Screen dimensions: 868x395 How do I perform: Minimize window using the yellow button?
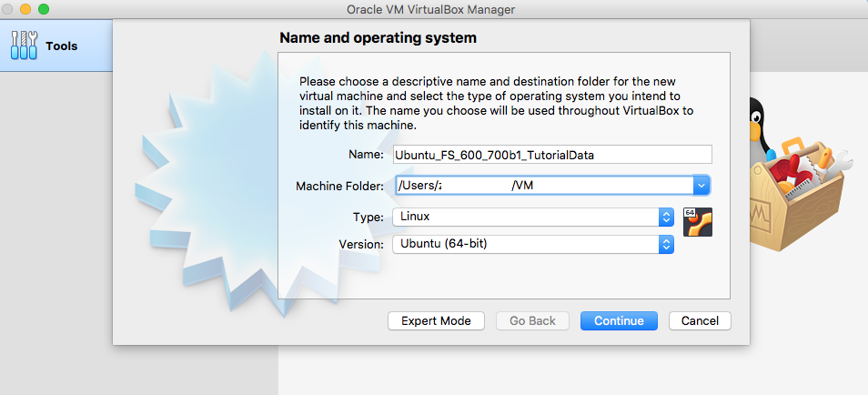point(26,9)
